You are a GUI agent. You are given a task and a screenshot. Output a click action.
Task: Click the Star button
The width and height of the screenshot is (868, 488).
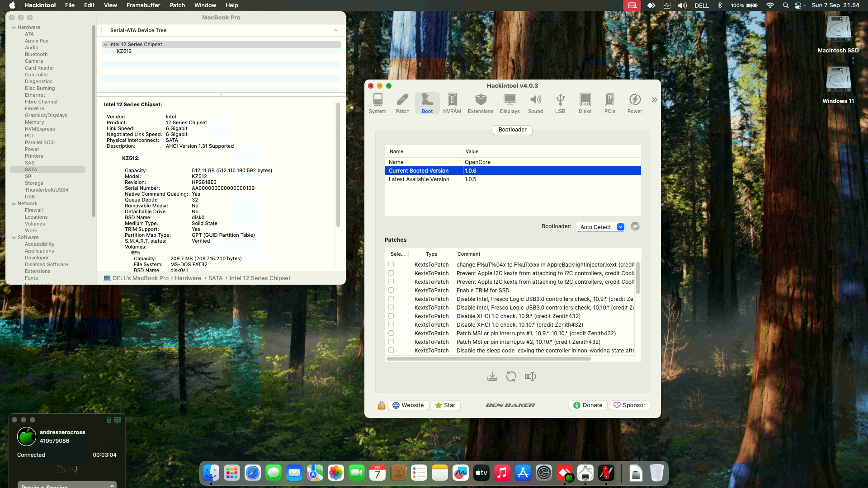click(445, 405)
